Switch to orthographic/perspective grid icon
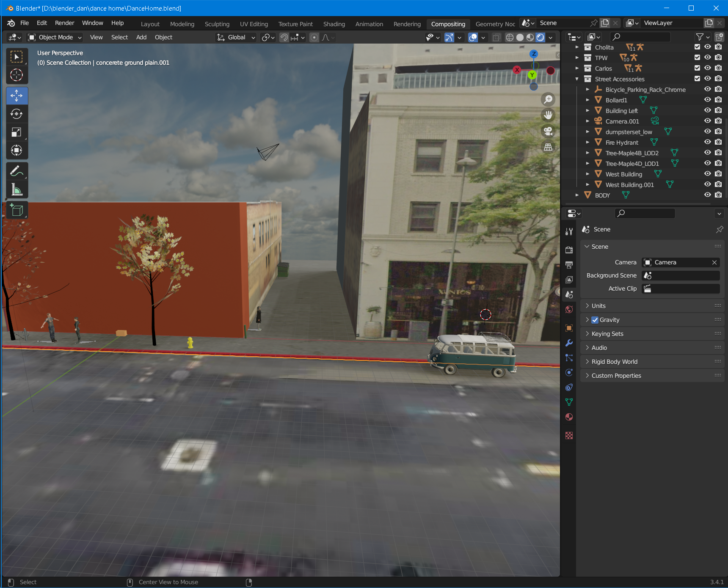 click(548, 147)
